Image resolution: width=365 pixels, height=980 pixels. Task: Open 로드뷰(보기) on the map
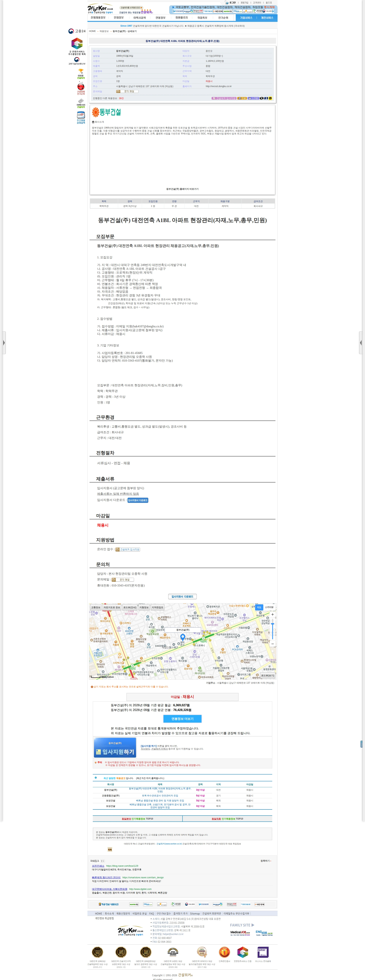coord(267,676)
